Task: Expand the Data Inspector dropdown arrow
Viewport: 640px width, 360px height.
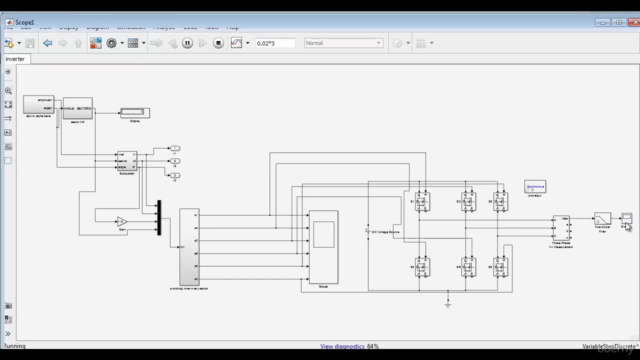Action: click(x=247, y=43)
